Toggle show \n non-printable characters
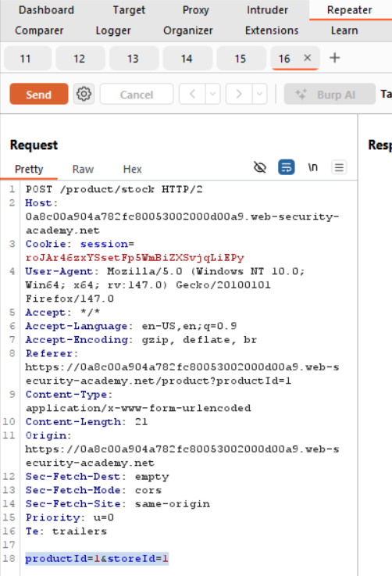This screenshot has width=392, height=576. 312,167
